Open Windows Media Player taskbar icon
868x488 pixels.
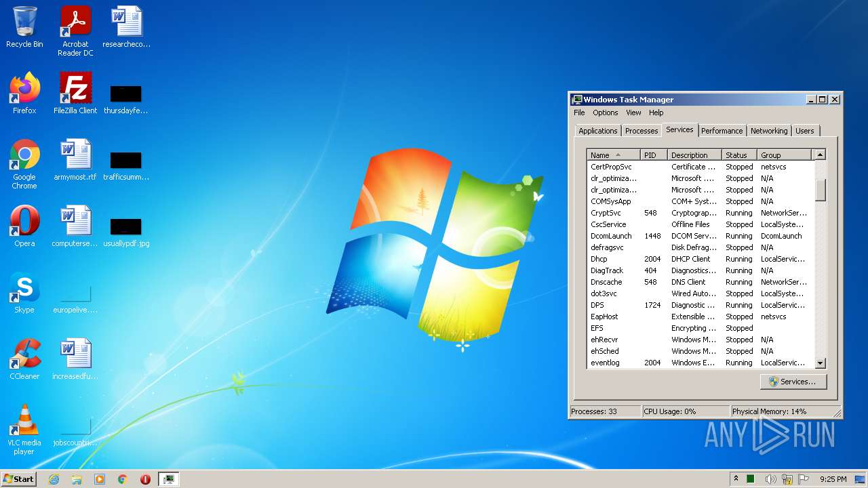(x=100, y=479)
